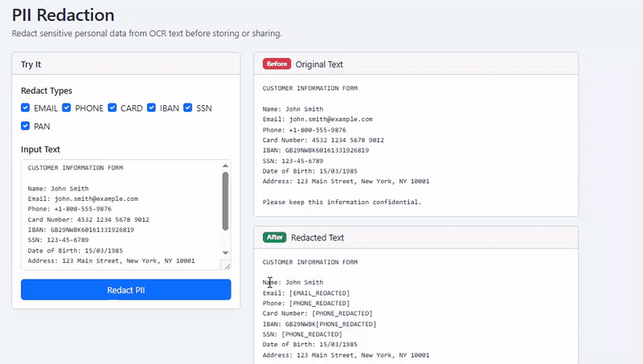Click the Input Text label
The image size is (643, 364).
click(40, 149)
